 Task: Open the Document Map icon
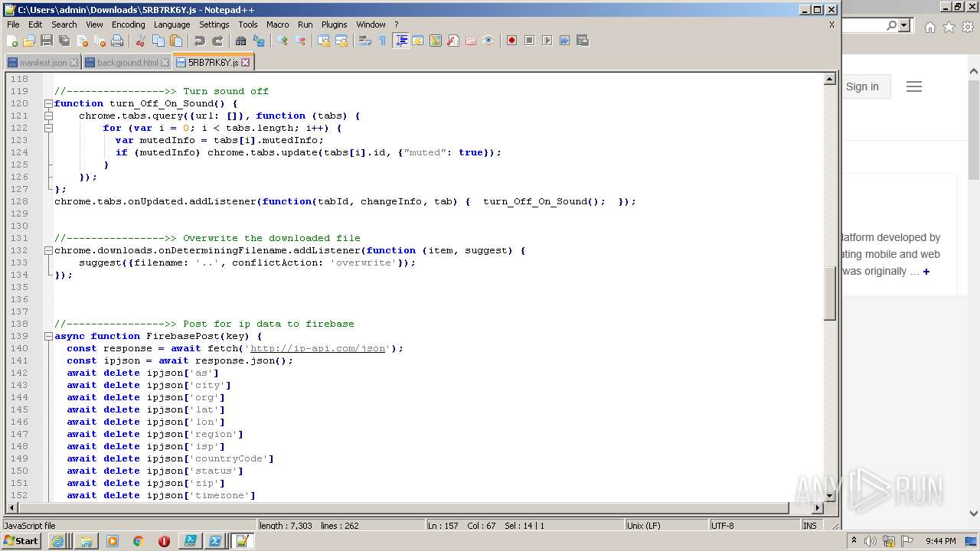tap(436, 41)
